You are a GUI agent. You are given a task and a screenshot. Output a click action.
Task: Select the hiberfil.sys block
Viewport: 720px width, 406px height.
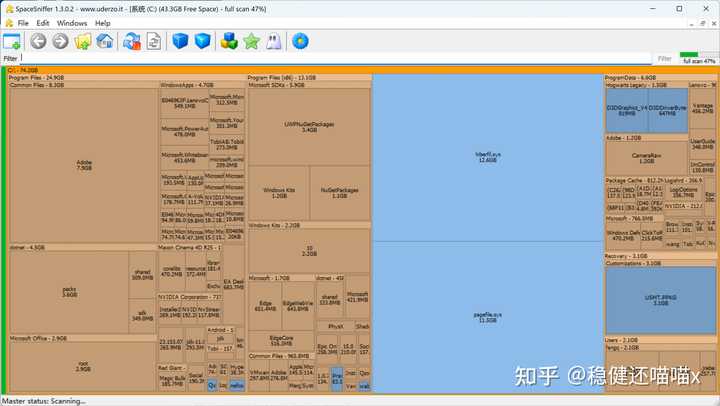coord(488,158)
